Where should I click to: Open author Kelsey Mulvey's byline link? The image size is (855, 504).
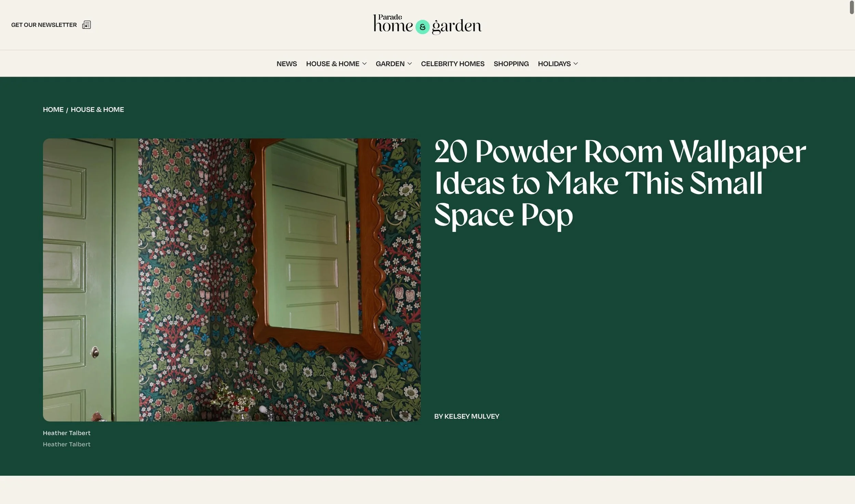pos(471,416)
